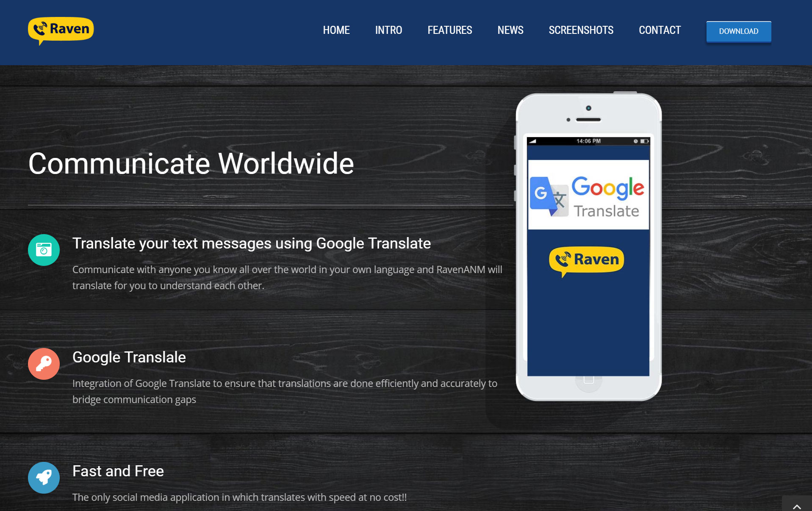
Task: Select the 'Google Translale' feature title
Action: pos(129,357)
